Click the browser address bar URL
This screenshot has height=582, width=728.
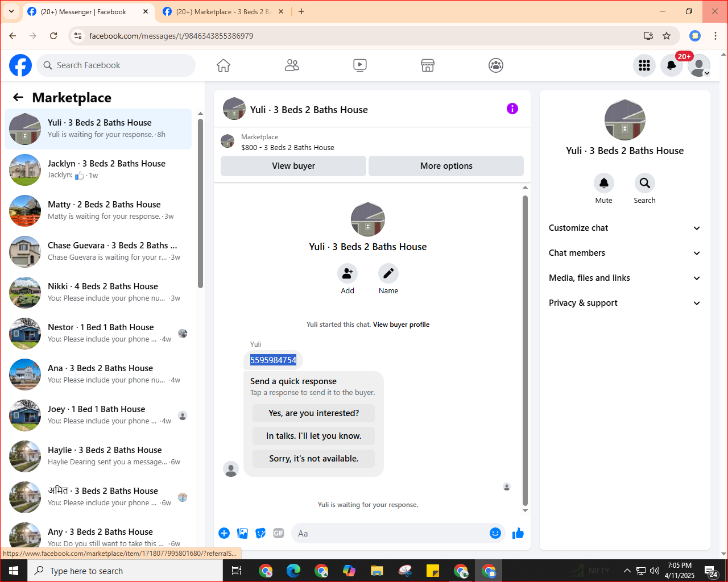[x=171, y=36]
